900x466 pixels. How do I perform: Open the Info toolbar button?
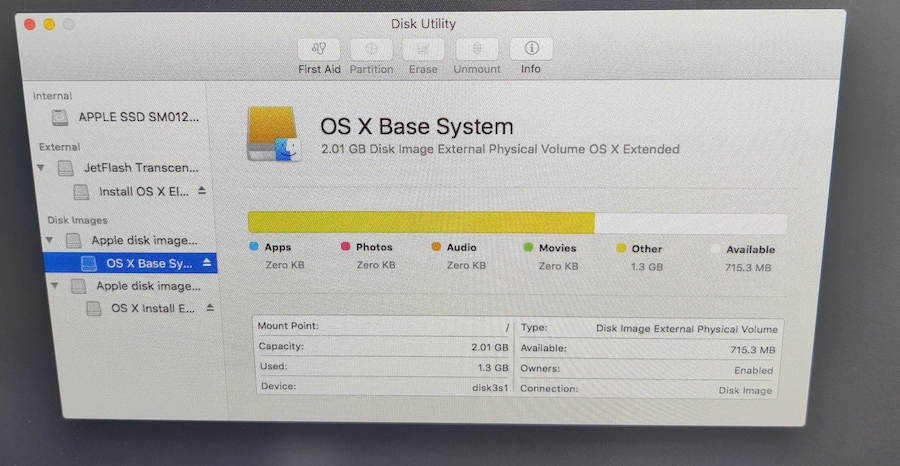point(531,49)
